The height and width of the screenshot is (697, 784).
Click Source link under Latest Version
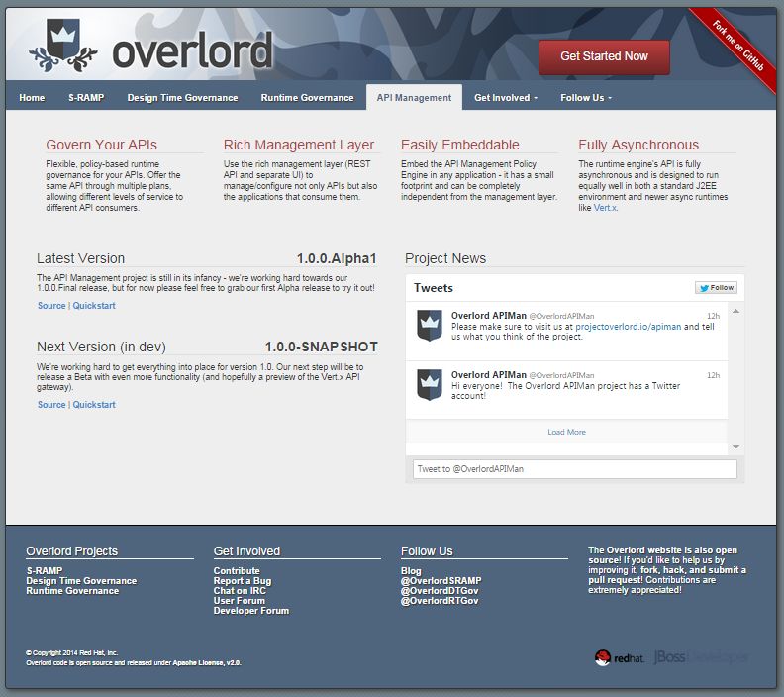coord(51,306)
